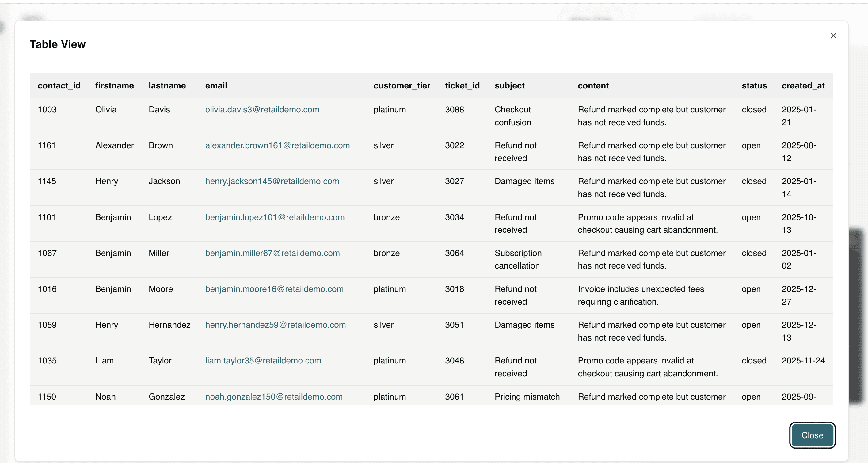Click henry.hernandez59@retaildemo.com email link

click(x=275, y=325)
